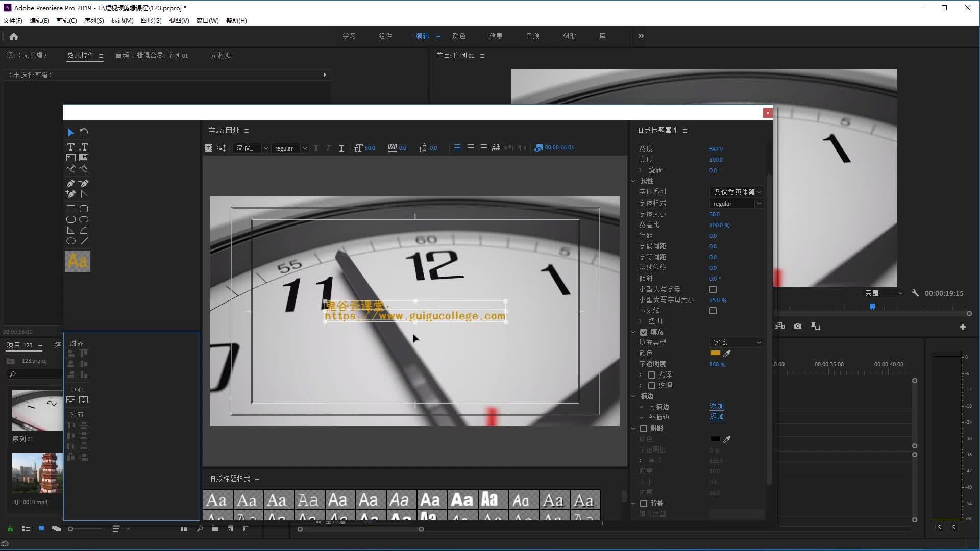Click the right-align text icon

coord(483,148)
